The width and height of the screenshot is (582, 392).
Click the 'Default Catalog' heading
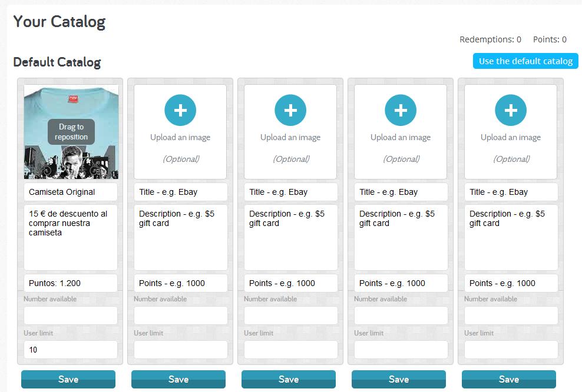[57, 62]
